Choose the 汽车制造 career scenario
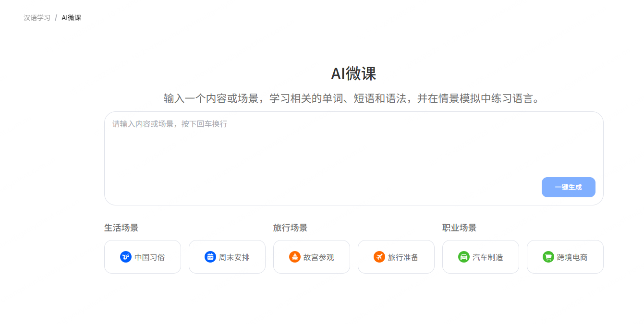Screen dimensions: 644x324 [481, 257]
